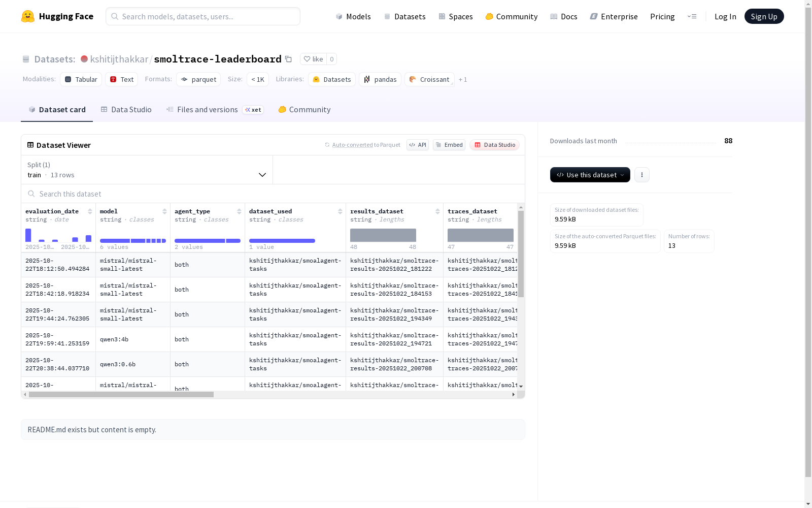
Task: Click the model classes distribution bar
Action: [x=133, y=241]
